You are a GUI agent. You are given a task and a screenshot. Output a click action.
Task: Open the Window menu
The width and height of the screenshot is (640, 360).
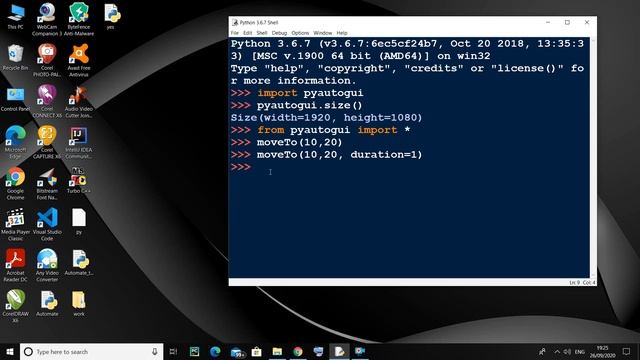(322, 33)
